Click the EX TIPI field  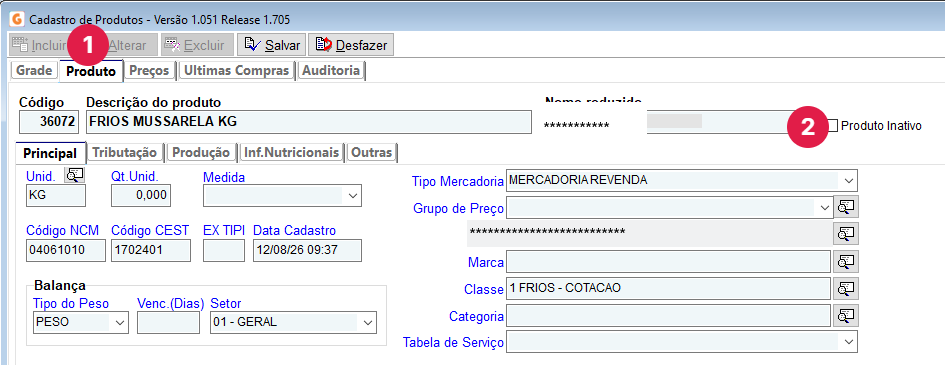pos(224,251)
